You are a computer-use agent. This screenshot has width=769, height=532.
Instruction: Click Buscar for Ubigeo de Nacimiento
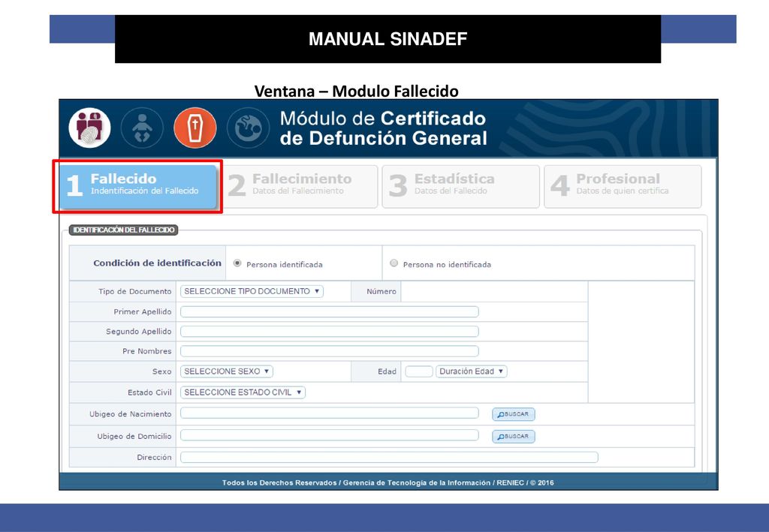click(x=514, y=414)
